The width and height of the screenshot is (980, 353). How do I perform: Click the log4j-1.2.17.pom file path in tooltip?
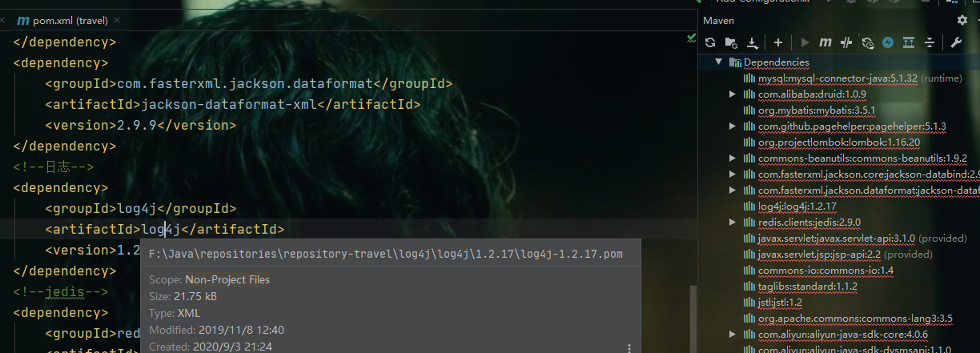pos(386,255)
